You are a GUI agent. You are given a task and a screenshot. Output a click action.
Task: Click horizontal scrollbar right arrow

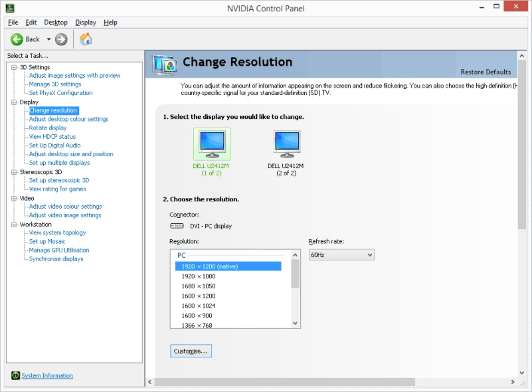[513, 382]
